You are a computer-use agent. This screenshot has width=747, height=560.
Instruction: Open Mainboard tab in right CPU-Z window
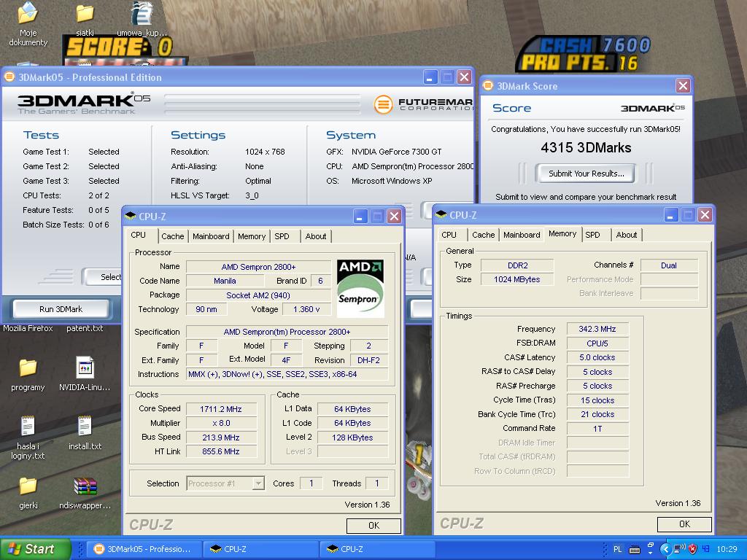pyautogui.click(x=522, y=235)
